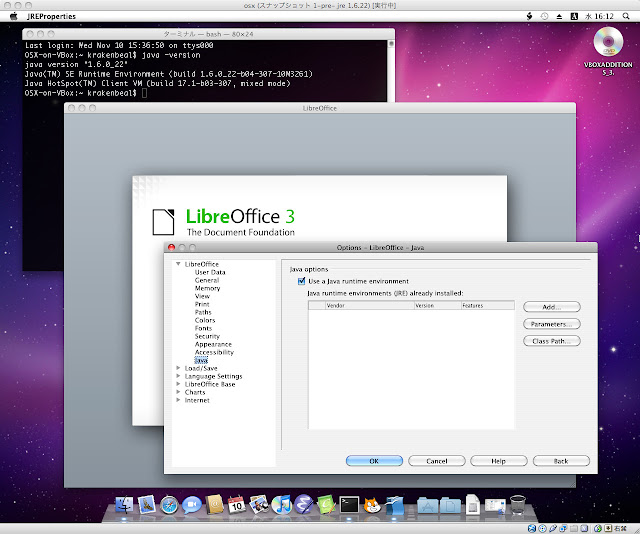The width and height of the screenshot is (640, 534).
Task: Confirm the dialog with OK
Action: click(374, 461)
